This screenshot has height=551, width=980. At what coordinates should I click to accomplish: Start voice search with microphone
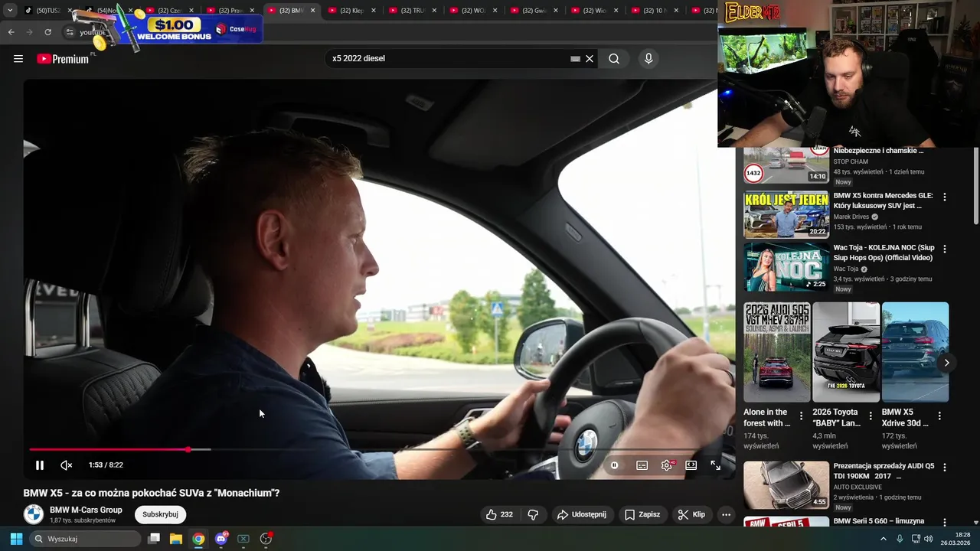(x=648, y=59)
